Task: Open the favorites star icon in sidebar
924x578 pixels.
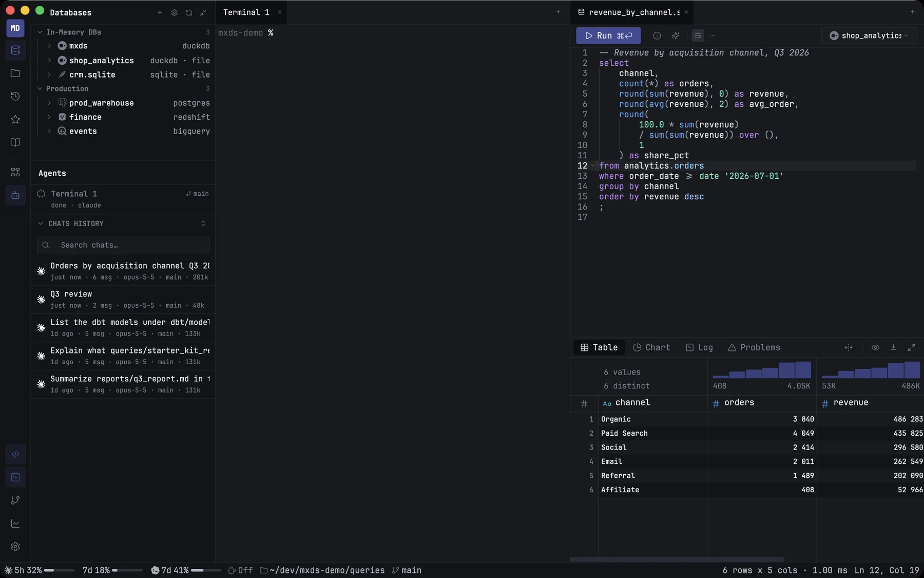Action: tap(15, 120)
